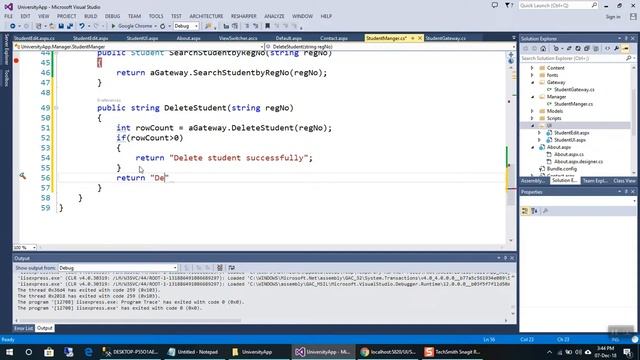This screenshot has width=640, height=360.
Task: Expand the Scripts folder
Action: click(532, 118)
